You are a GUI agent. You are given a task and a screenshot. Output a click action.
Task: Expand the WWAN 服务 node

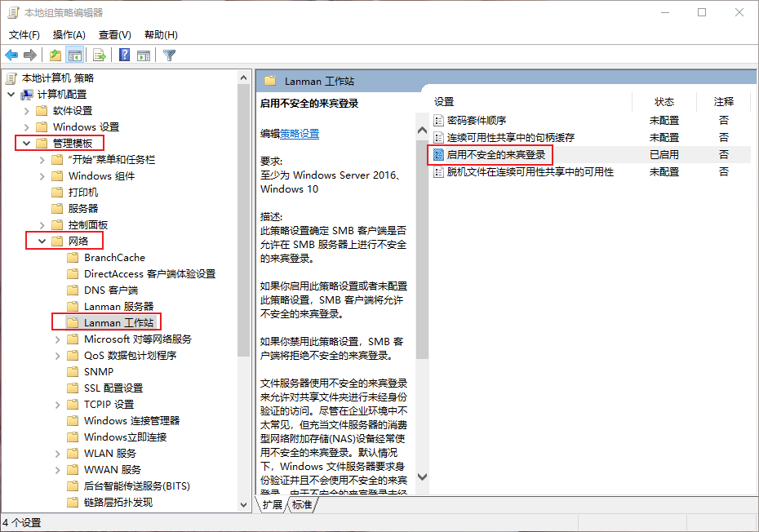pyautogui.click(x=58, y=470)
